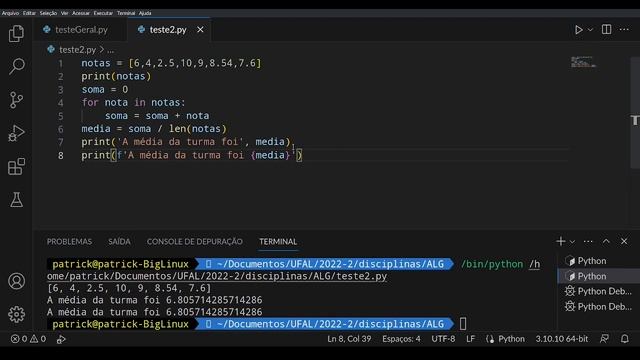Select the first Python Deb... terminal entry

coord(598,291)
